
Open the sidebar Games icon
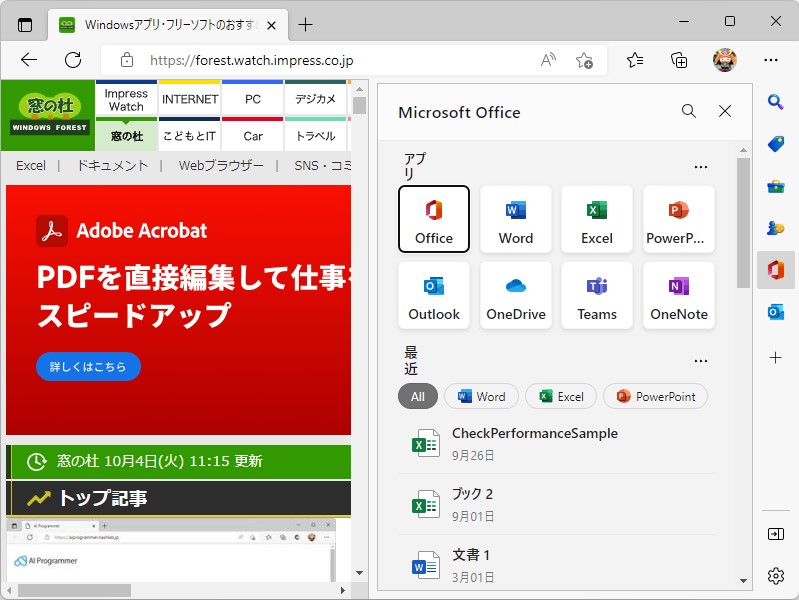coord(776,228)
